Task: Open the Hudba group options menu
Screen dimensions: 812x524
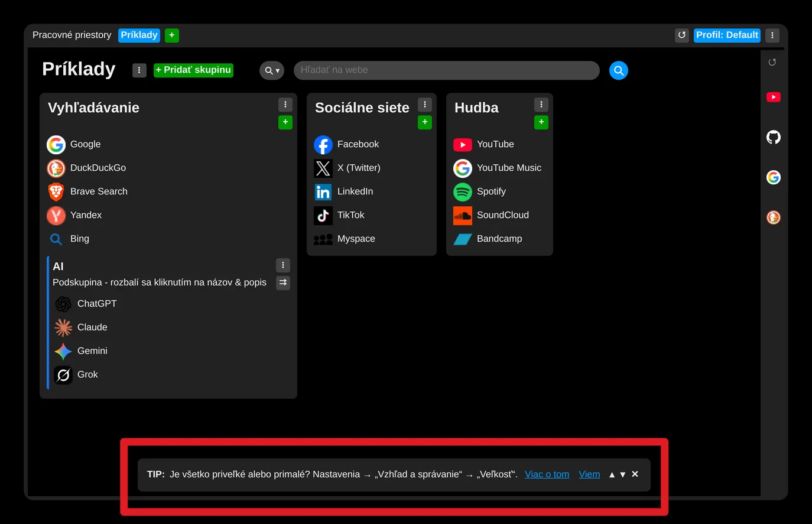Action: (x=541, y=105)
